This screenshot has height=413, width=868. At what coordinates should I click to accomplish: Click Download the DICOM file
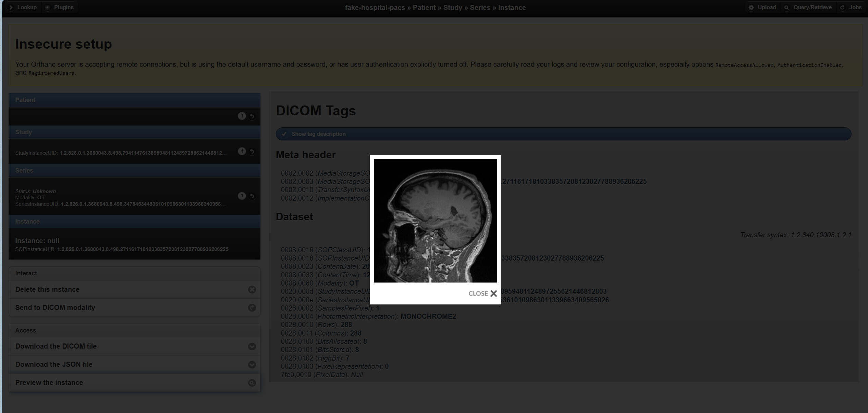pyautogui.click(x=134, y=346)
